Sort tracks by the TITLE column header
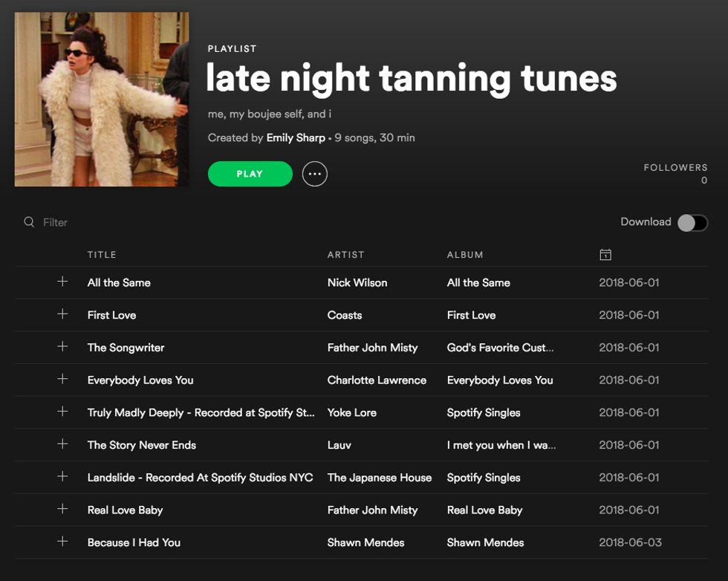 click(102, 255)
